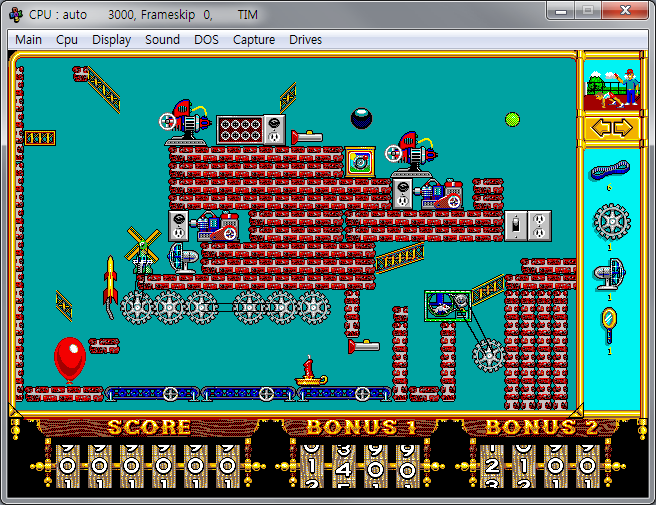Select the lower flashlight near the pillar
This screenshot has height=505, width=656.
coord(364,346)
